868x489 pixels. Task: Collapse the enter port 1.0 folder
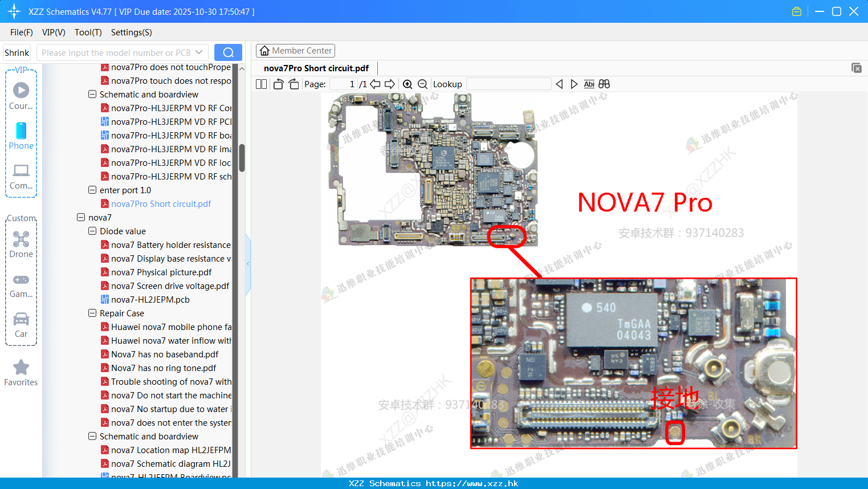click(92, 190)
